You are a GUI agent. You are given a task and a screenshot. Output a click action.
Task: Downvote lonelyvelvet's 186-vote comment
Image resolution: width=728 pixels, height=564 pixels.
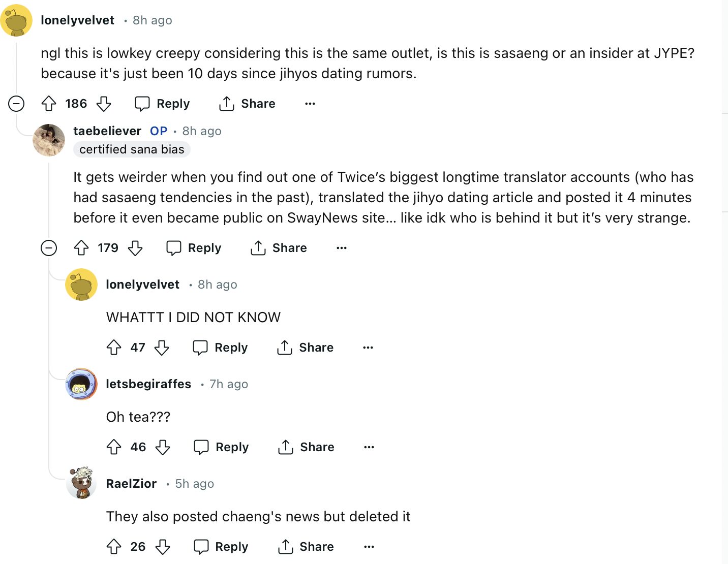coord(104,104)
